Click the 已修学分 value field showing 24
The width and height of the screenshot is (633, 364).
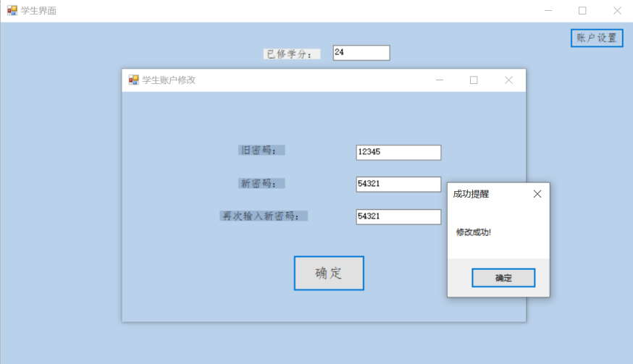[x=361, y=53]
